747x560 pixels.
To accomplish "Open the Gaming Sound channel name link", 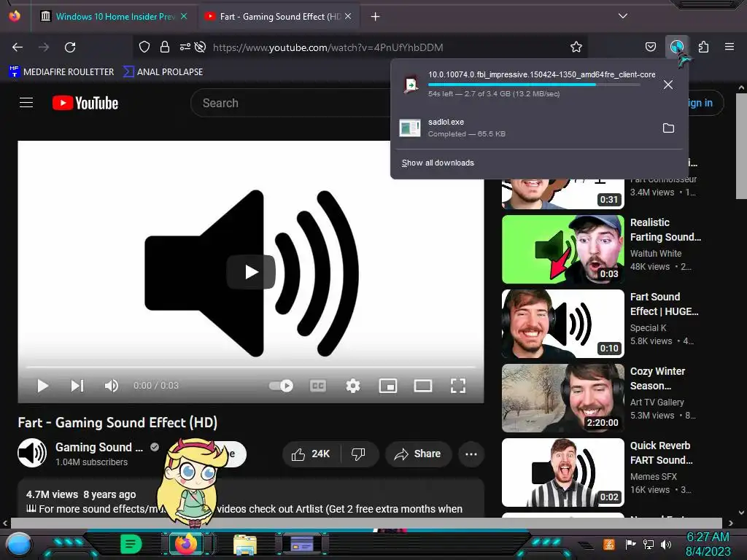I will [x=99, y=447].
